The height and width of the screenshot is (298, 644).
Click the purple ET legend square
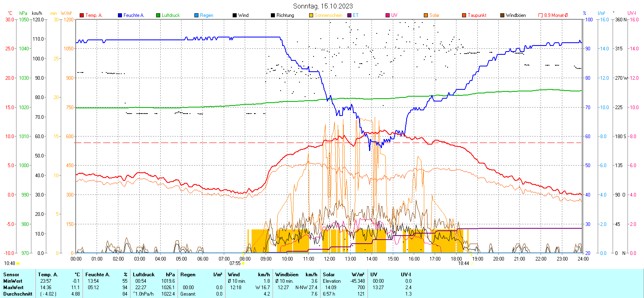349,15
